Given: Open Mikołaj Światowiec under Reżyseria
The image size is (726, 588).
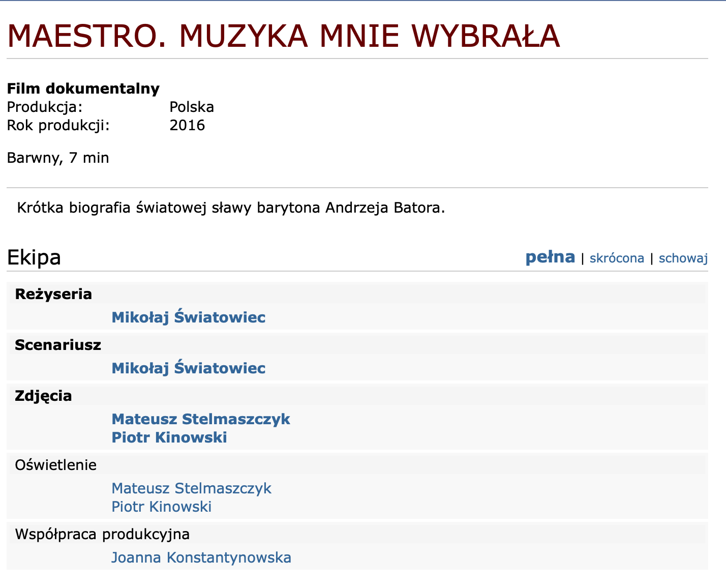Looking at the screenshot, I should [x=188, y=317].
